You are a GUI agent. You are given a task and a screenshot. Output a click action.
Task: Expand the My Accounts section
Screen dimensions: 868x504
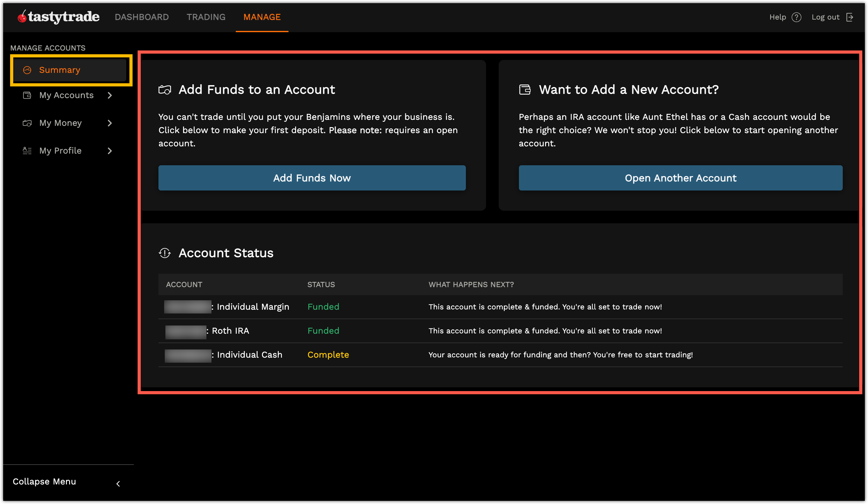click(110, 95)
